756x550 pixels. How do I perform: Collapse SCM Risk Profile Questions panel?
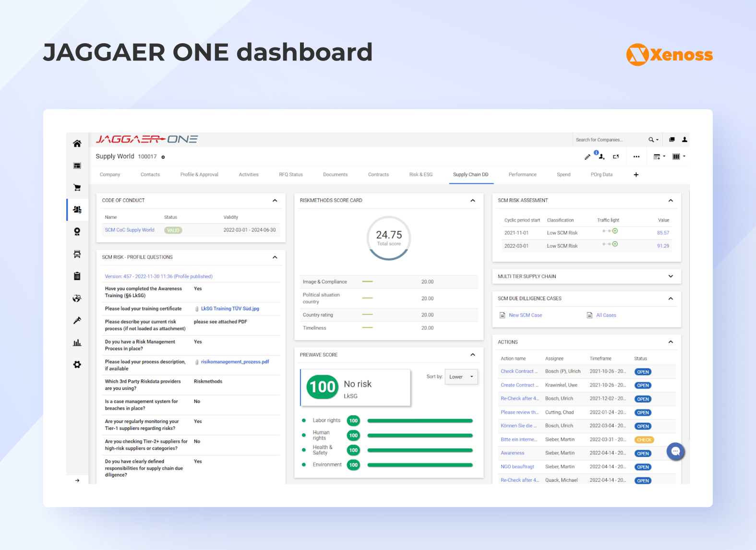click(x=275, y=257)
